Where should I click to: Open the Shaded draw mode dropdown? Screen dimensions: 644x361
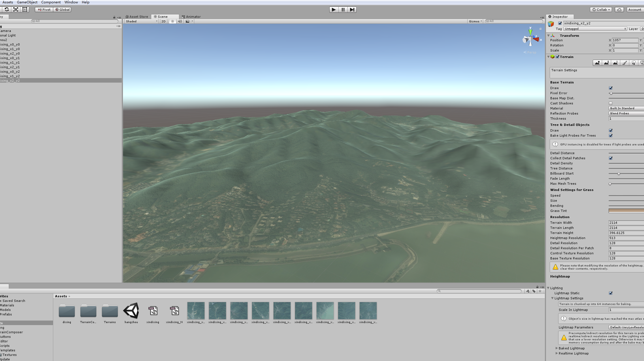tap(141, 21)
